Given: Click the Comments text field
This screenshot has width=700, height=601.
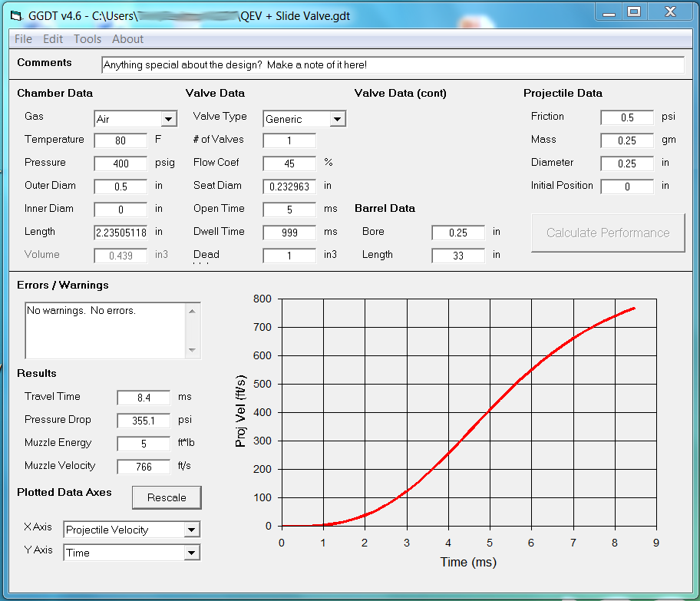Looking at the screenshot, I should tap(392, 65).
